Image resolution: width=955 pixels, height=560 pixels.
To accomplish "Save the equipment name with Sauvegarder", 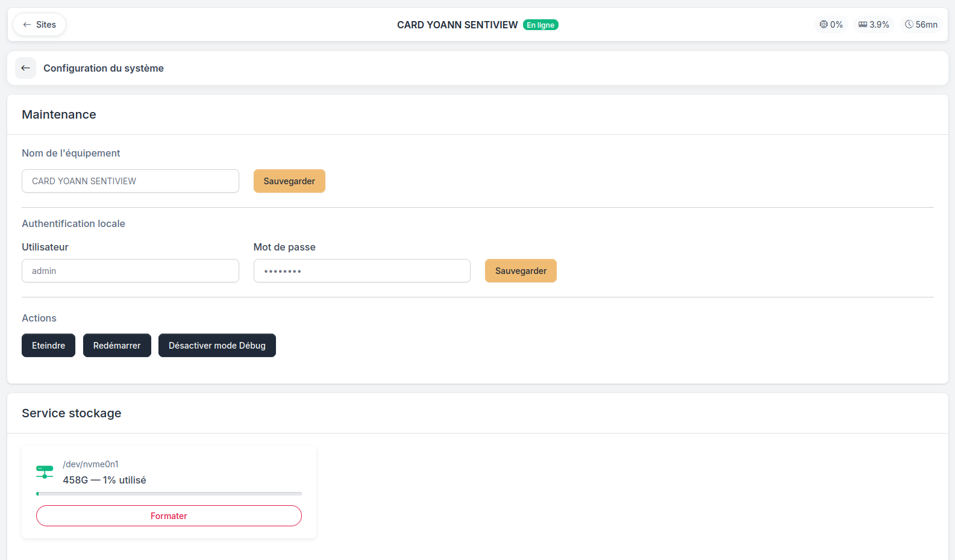I will tap(289, 181).
